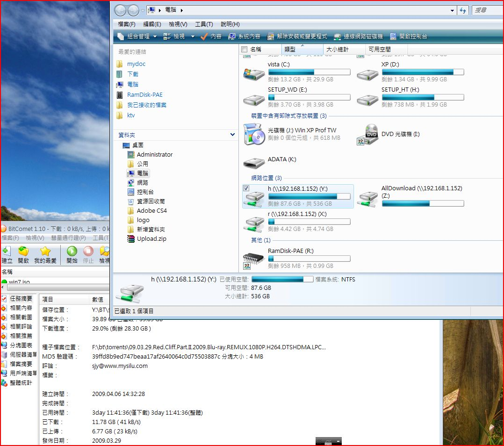
Task: Open the DVD 光碟機 (I:) drive
Action: click(367, 134)
